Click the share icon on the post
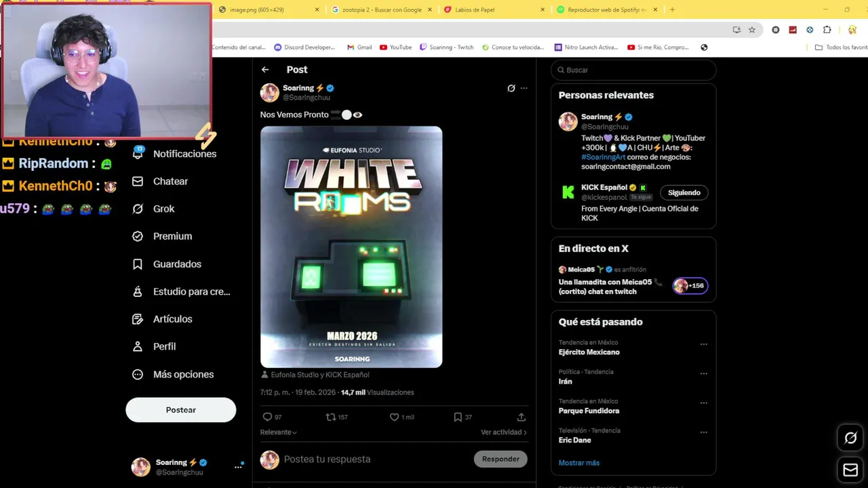 tap(521, 417)
